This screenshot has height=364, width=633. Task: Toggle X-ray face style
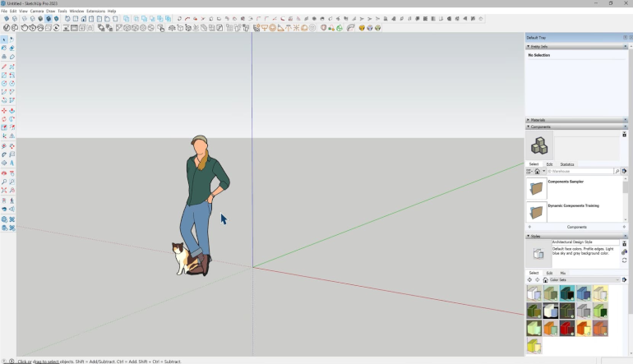7,19
